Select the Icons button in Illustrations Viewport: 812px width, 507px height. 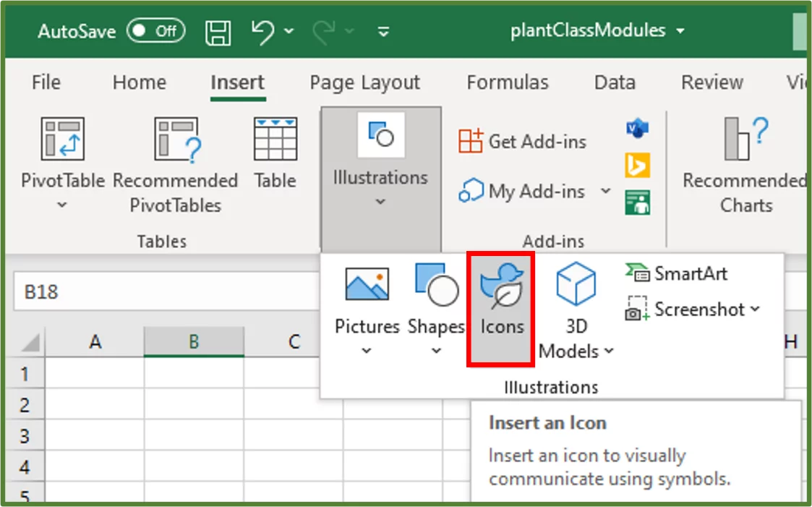point(501,308)
